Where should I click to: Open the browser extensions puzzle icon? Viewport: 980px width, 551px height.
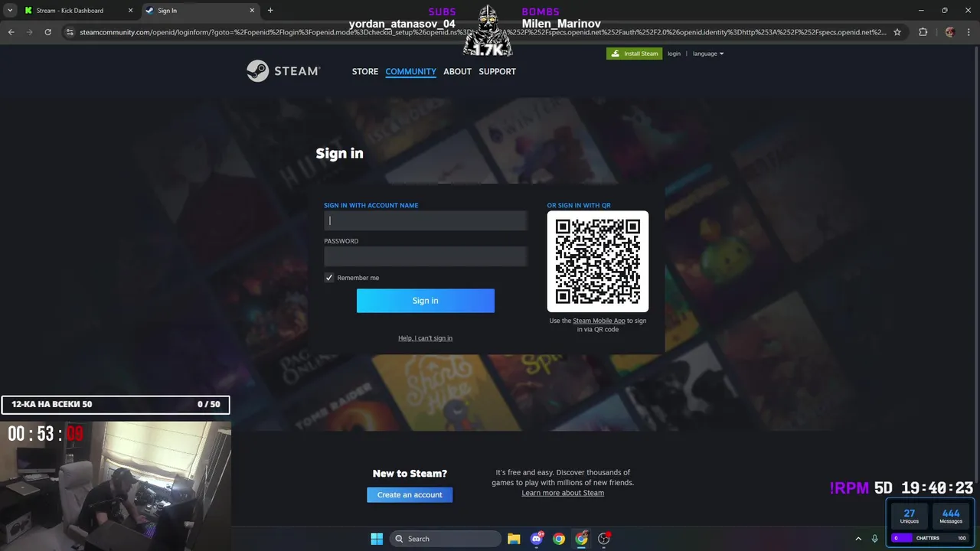[923, 32]
